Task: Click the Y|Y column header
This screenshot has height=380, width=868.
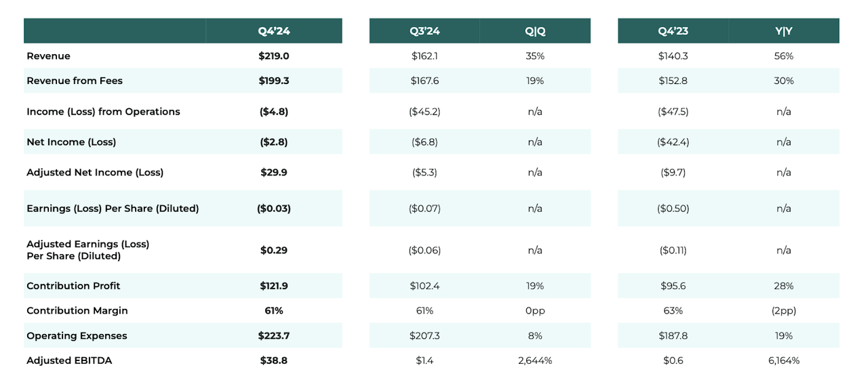Action: coord(784,31)
